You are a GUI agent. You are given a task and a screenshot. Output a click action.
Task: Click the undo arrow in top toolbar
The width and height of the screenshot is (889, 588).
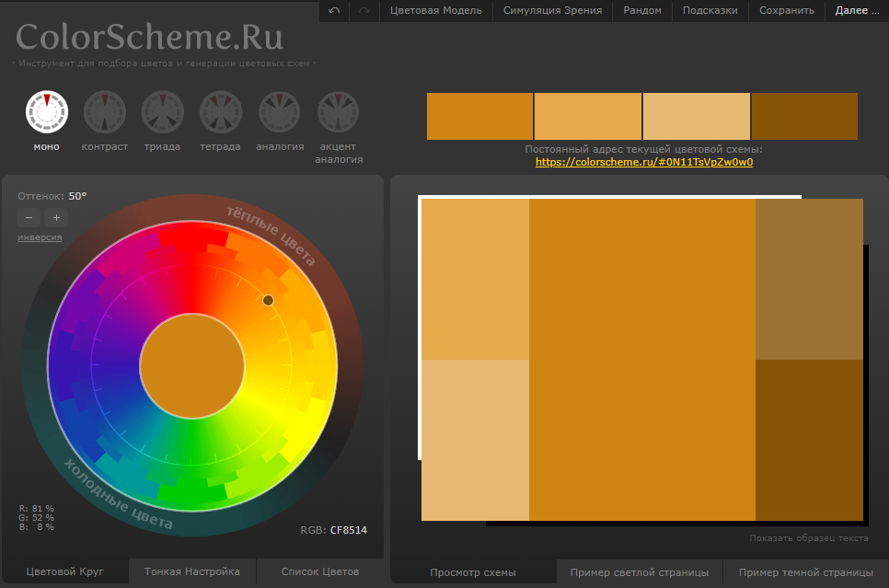334,11
